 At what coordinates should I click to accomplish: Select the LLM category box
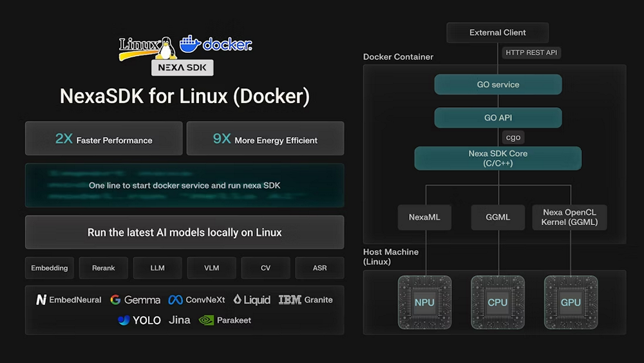pos(158,268)
